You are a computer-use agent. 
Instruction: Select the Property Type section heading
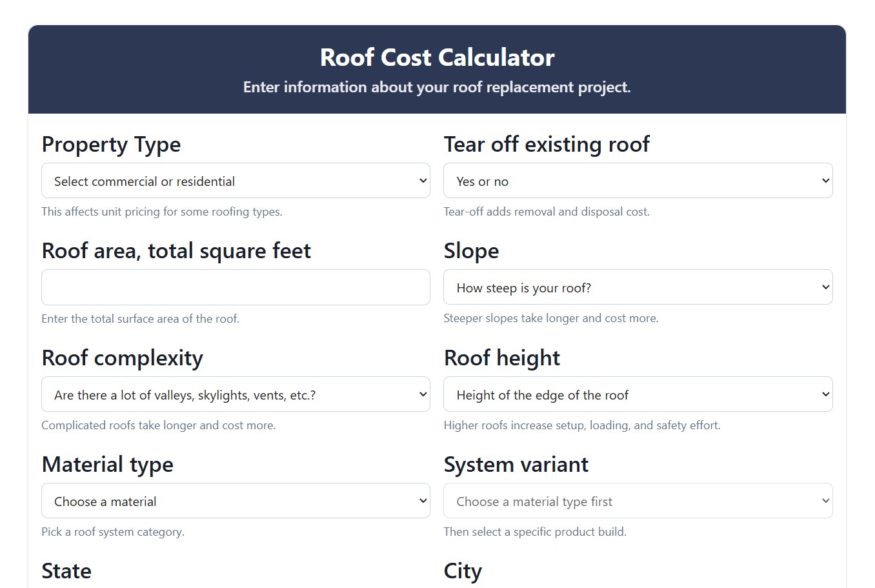pyautogui.click(x=111, y=145)
